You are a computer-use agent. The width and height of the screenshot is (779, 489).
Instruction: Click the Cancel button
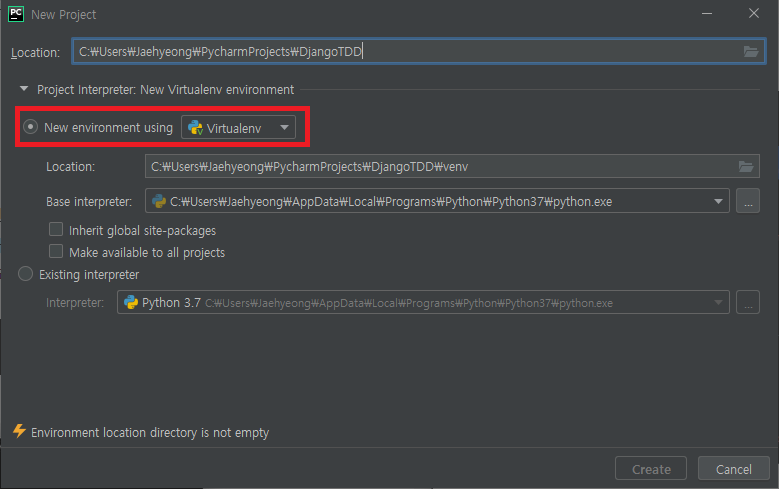pyautogui.click(x=733, y=469)
